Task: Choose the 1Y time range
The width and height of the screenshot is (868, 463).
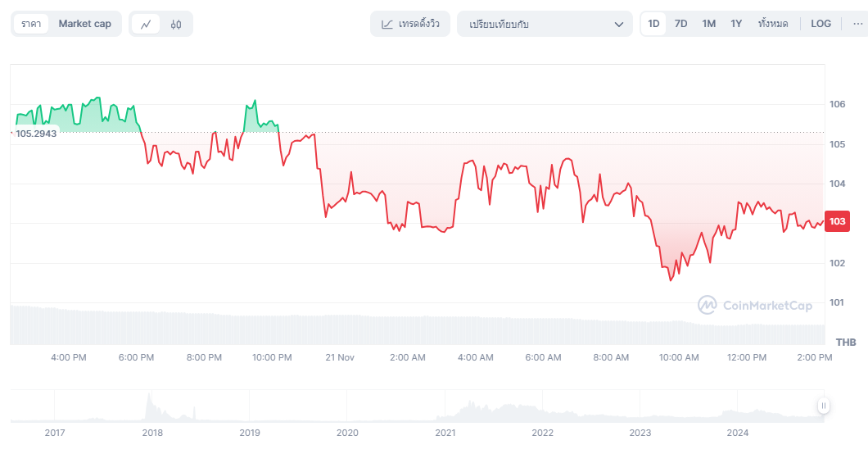Action: (736, 24)
